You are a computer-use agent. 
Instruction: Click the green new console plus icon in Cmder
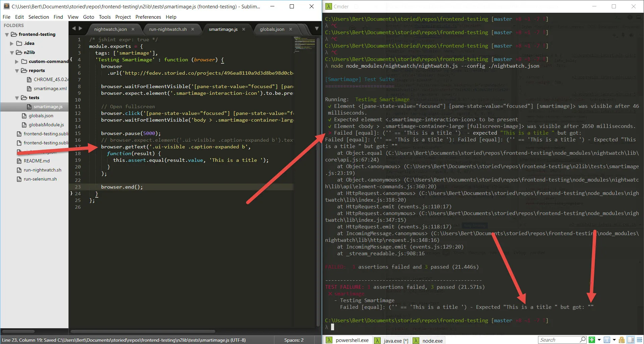tap(592, 340)
